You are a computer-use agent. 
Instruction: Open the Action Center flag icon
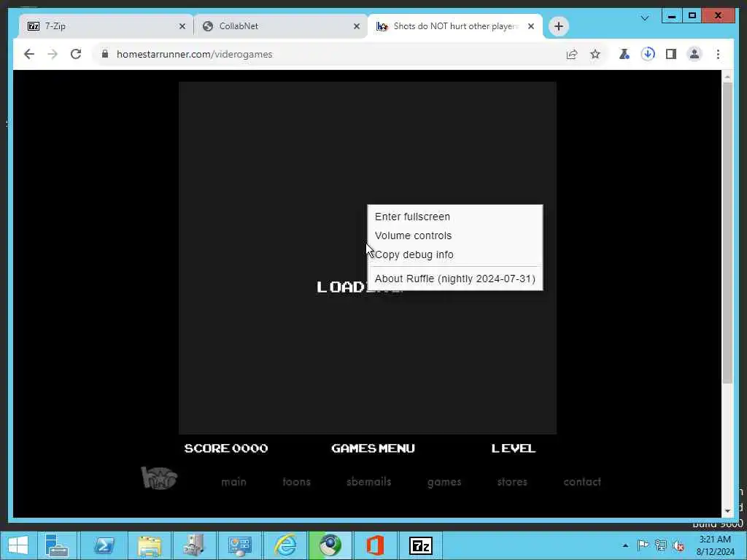coord(643,545)
